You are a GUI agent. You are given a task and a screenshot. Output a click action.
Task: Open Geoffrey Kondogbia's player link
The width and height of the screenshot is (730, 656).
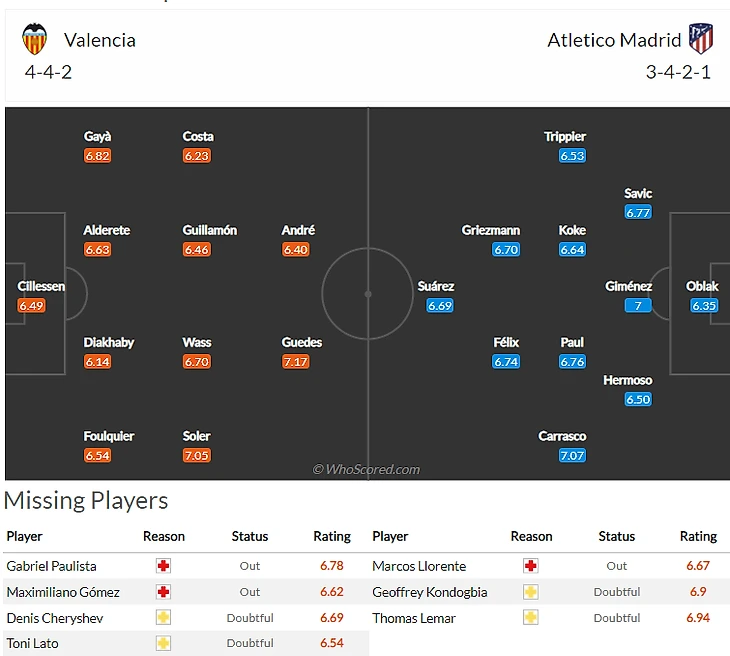point(430,592)
